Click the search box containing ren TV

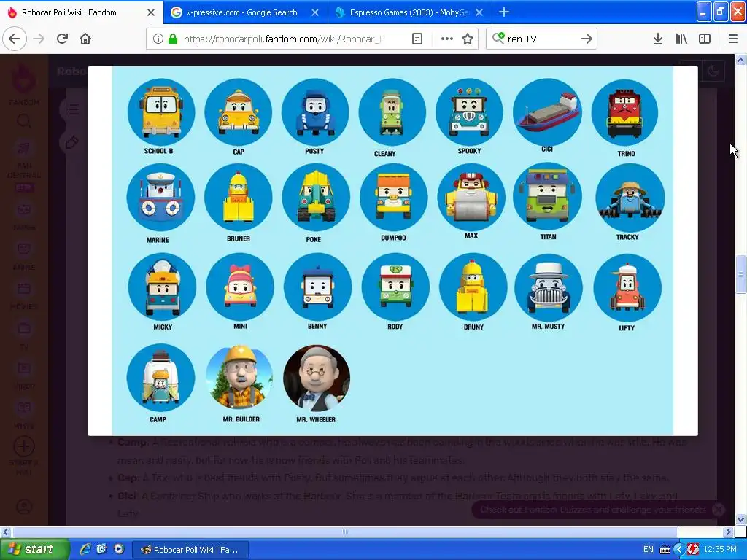pyautogui.click(x=541, y=39)
